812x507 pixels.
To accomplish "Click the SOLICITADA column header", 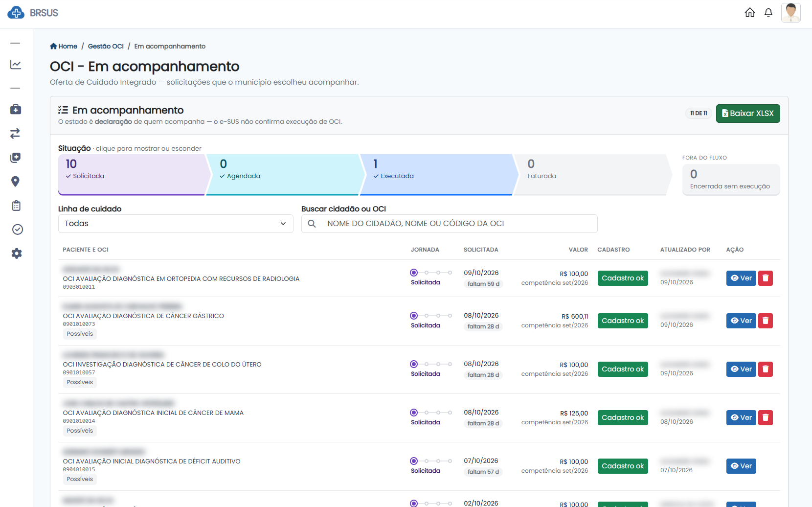I will tap(481, 250).
